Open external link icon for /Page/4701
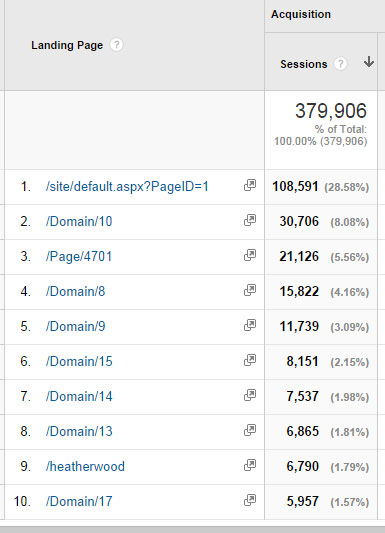 [250, 255]
